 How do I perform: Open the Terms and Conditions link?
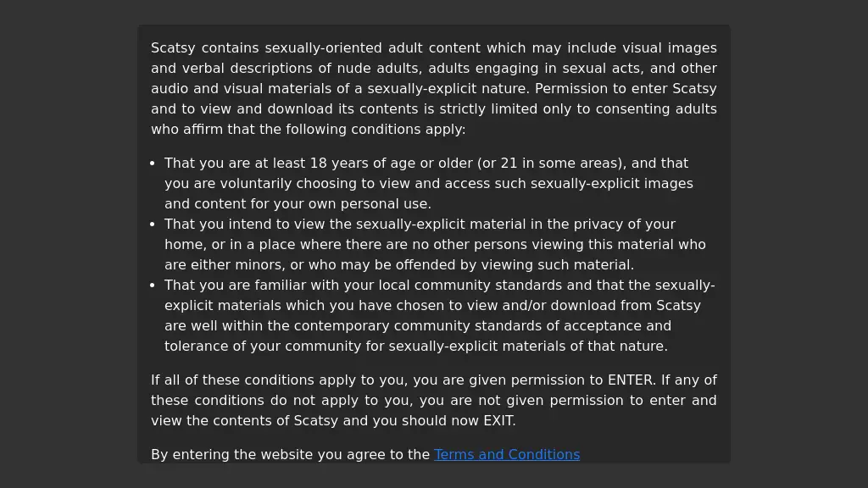pos(507,455)
